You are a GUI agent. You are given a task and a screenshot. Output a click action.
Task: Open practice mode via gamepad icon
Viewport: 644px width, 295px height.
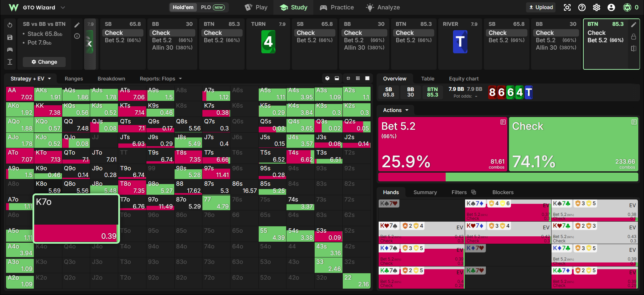tap(10, 50)
